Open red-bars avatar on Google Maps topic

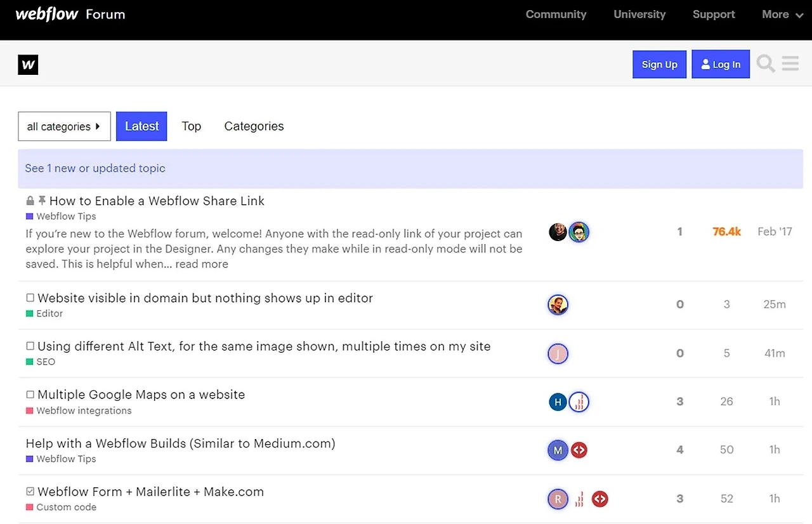tap(579, 402)
